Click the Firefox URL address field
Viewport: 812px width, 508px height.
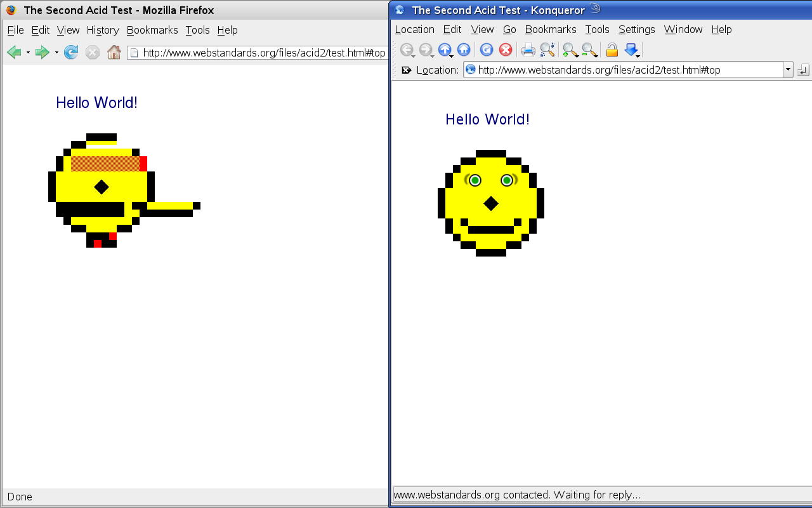[258, 53]
